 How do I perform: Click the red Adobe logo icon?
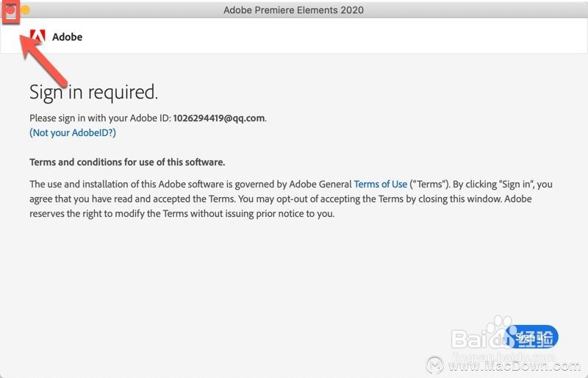[38, 37]
